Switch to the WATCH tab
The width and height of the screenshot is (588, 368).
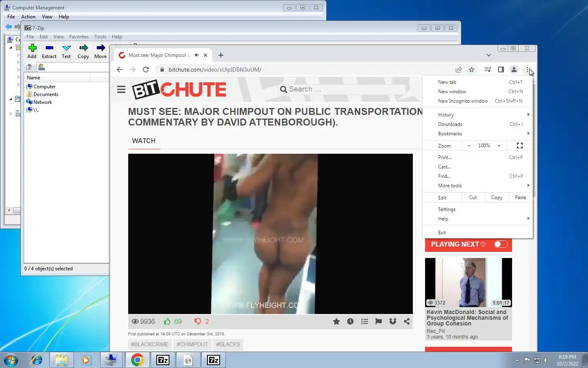(x=144, y=141)
